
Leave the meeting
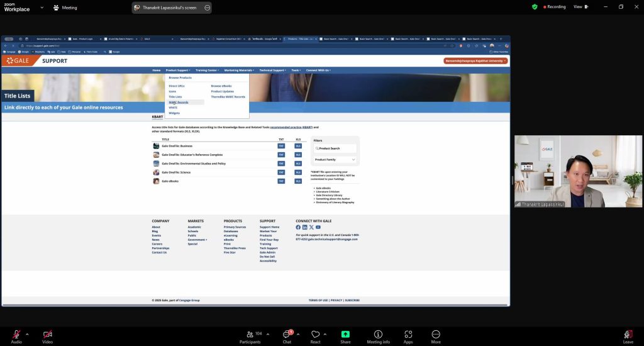(628, 336)
